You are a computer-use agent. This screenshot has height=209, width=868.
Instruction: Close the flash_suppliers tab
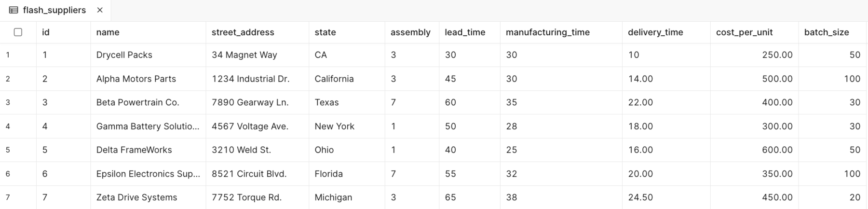coord(100,10)
